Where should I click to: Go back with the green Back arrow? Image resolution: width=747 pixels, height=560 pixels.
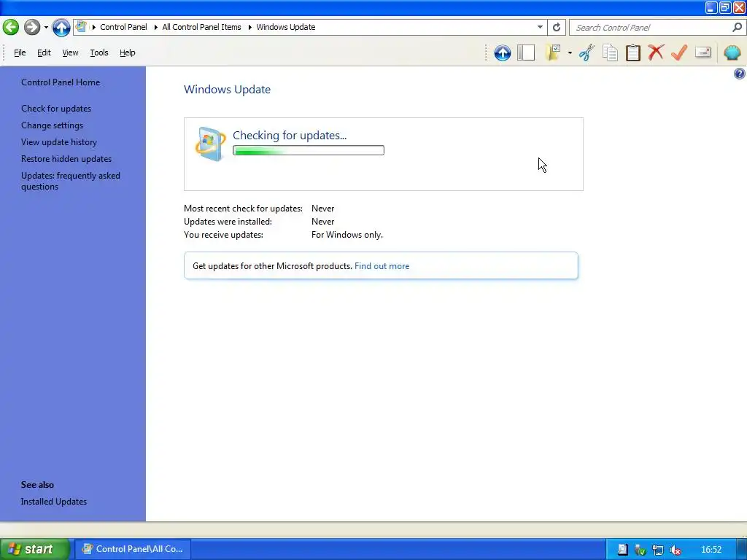point(10,27)
